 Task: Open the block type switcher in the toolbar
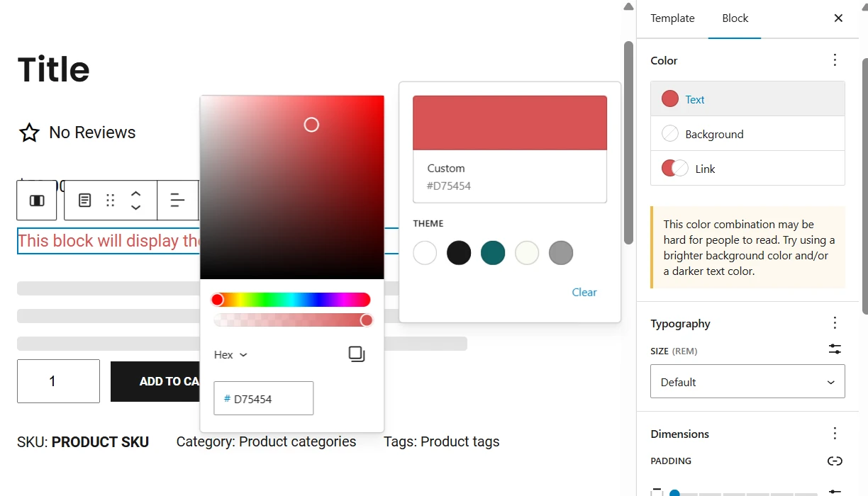pyautogui.click(x=84, y=201)
